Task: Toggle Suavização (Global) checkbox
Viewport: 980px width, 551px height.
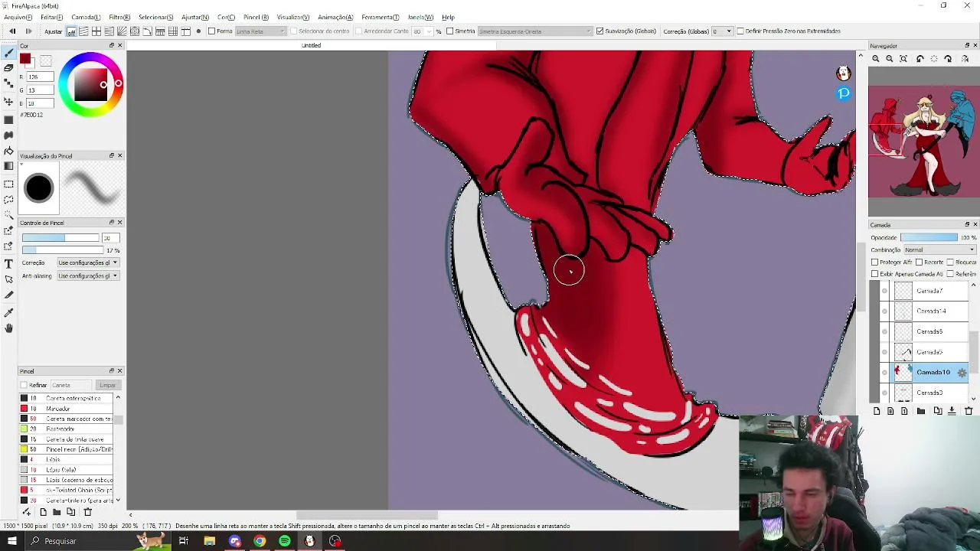Action: [x=599, y=31]
